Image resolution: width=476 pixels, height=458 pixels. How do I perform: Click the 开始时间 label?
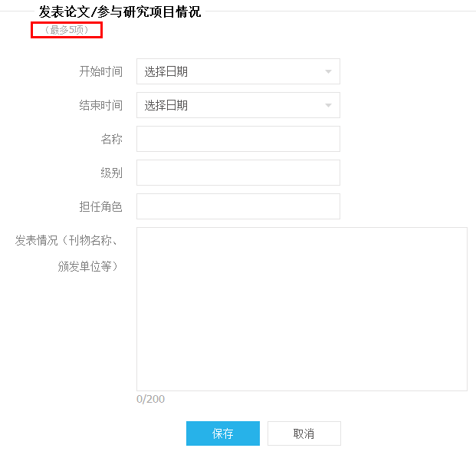pyautogui.click(x=100, y=72)
